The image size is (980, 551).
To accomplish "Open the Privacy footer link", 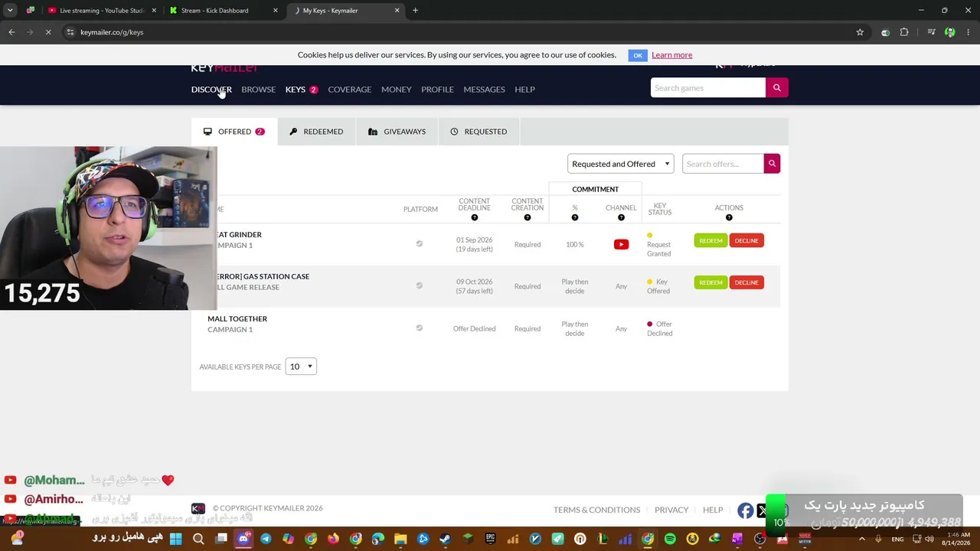I will click(671, 510).
